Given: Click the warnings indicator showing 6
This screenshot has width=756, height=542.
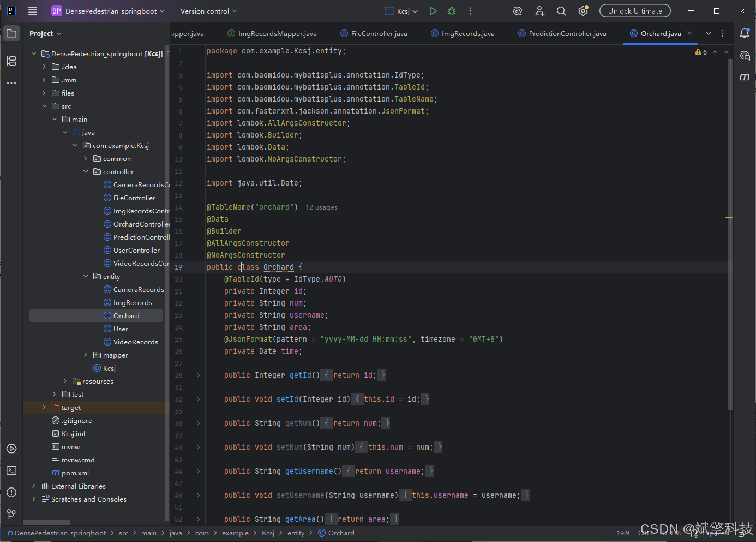Looking at the screenshot, I should coord(701,52).
